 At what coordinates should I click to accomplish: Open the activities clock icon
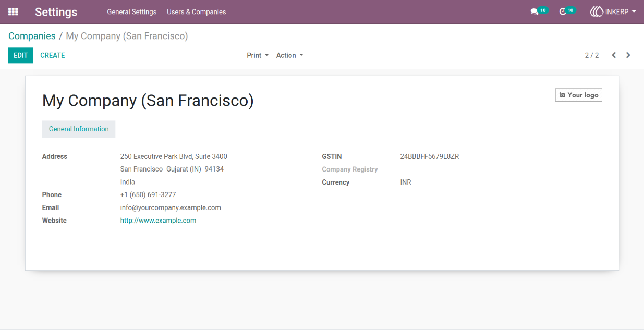[562, 11]
